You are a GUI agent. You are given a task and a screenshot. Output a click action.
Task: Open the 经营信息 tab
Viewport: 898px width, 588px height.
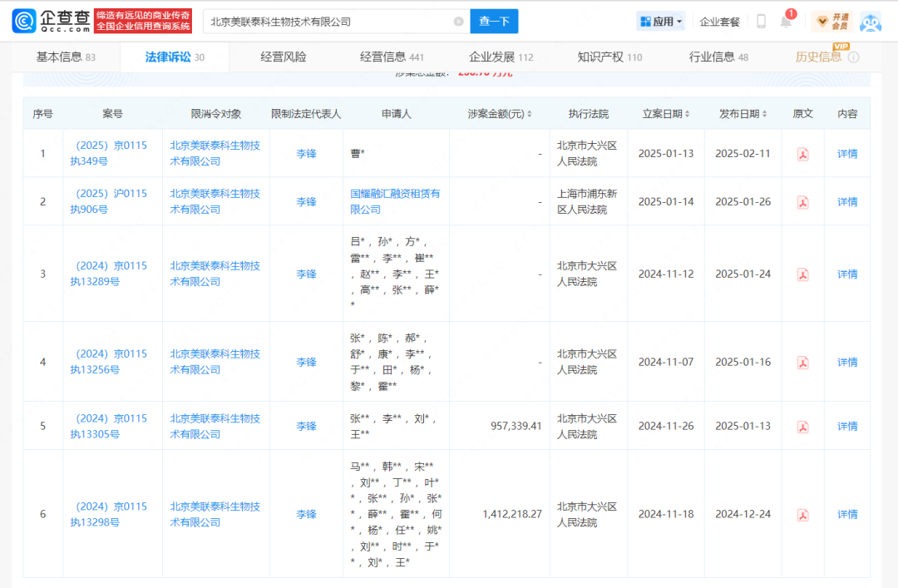pyautogui.click(x=392, y=57)
